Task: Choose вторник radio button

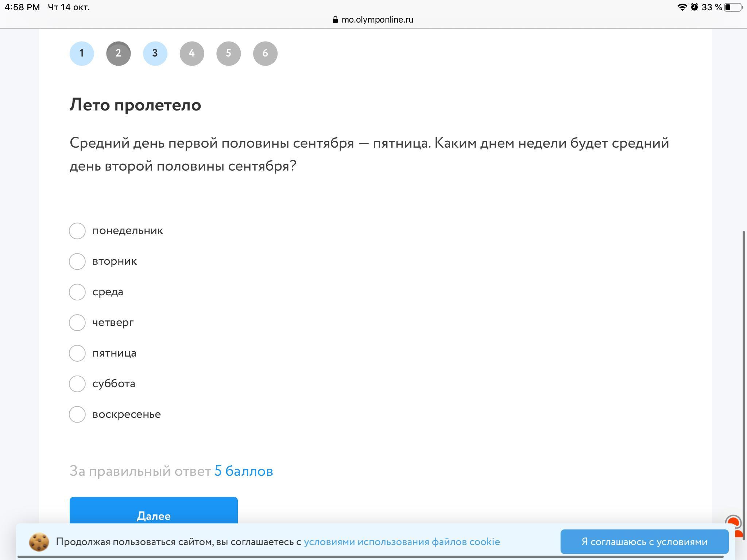Action: 77,261
